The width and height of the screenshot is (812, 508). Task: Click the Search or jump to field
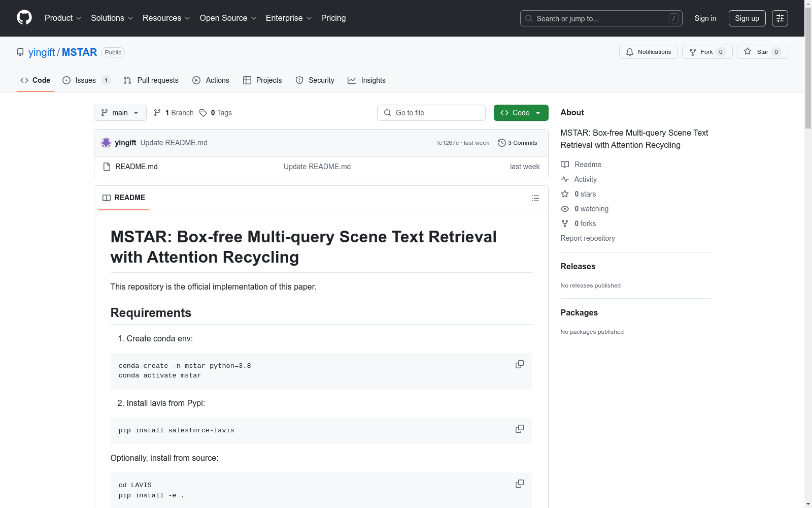[x=601, y=18]
